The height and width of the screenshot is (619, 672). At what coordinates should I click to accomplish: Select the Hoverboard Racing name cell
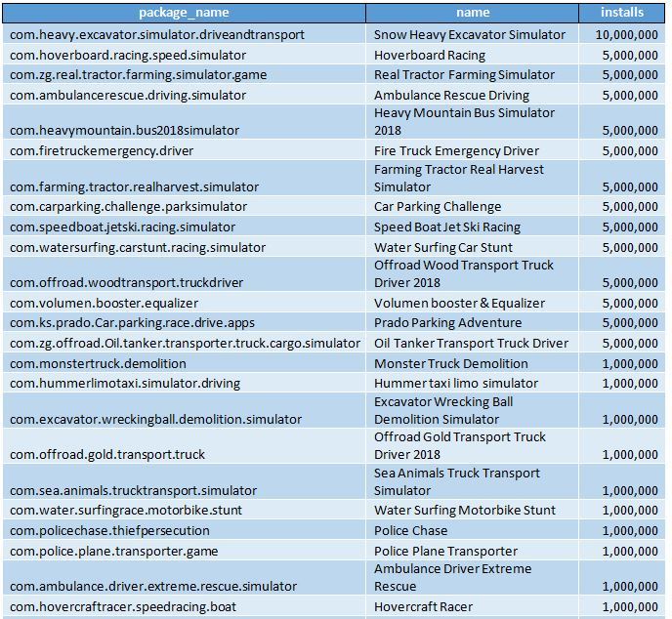tap(473, 55)
